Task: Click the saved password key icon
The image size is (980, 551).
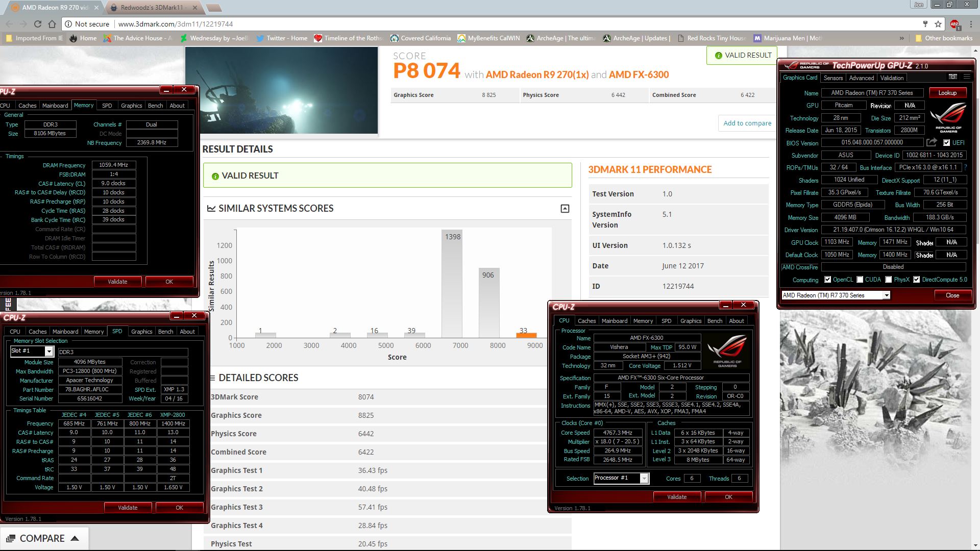Action: tap(925, 24)
